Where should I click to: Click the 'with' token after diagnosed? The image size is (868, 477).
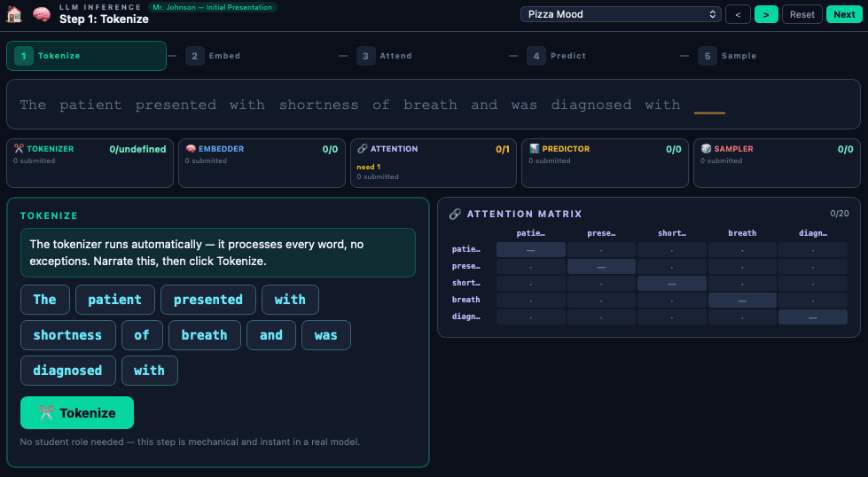pos(150,371)
